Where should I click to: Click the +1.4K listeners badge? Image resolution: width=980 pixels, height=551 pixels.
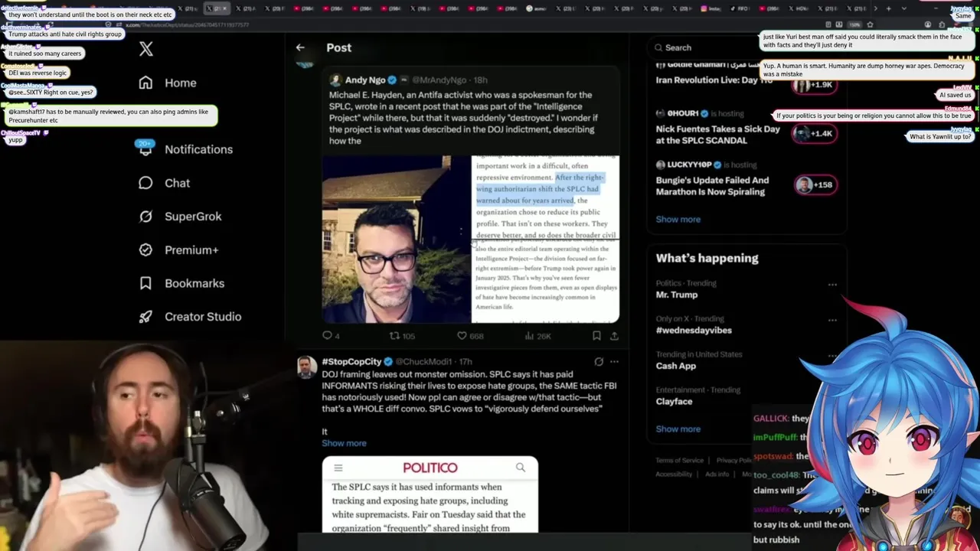815,133
